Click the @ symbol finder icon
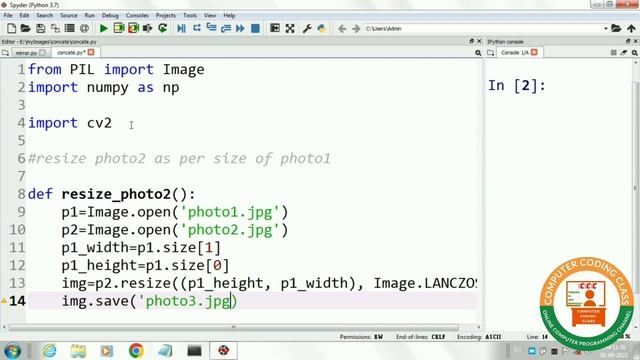This screenshot has height=360, width=640. [84, 28]
